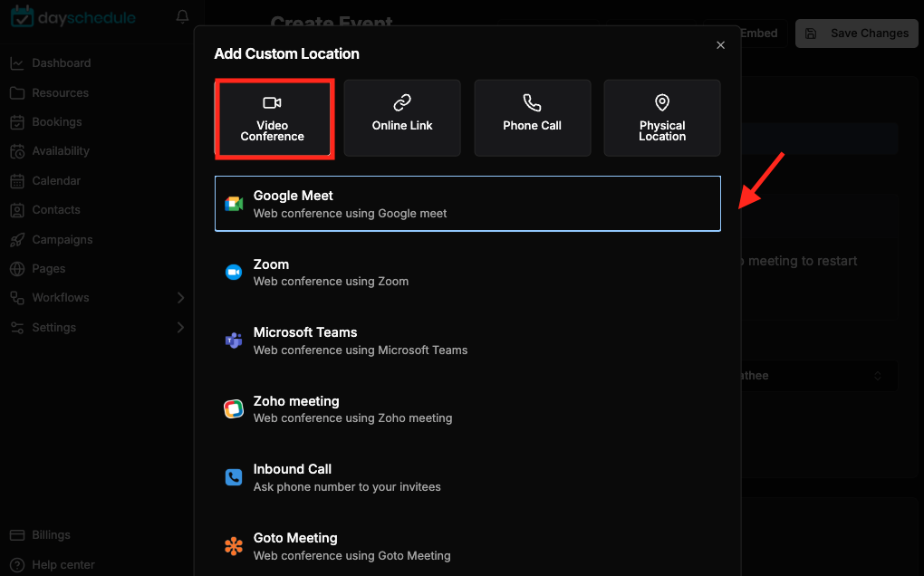The height and width of the screenshot is (576, 924).
Task: Click the Campaigns rocket icon
Action: pos(17,240)
